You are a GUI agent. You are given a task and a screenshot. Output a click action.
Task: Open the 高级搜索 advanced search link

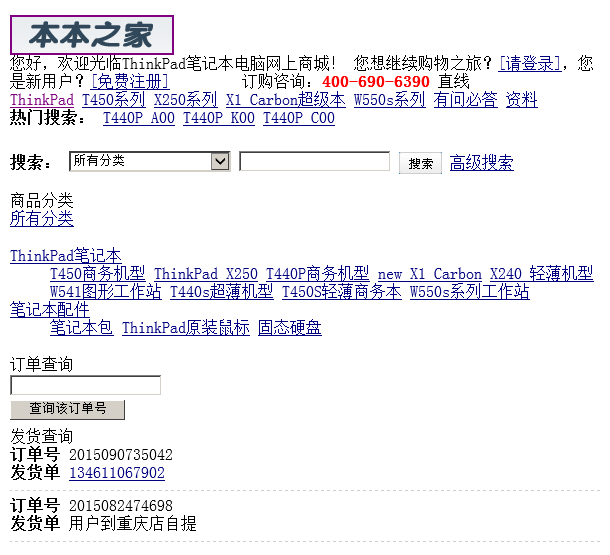[x=482, y=162]
